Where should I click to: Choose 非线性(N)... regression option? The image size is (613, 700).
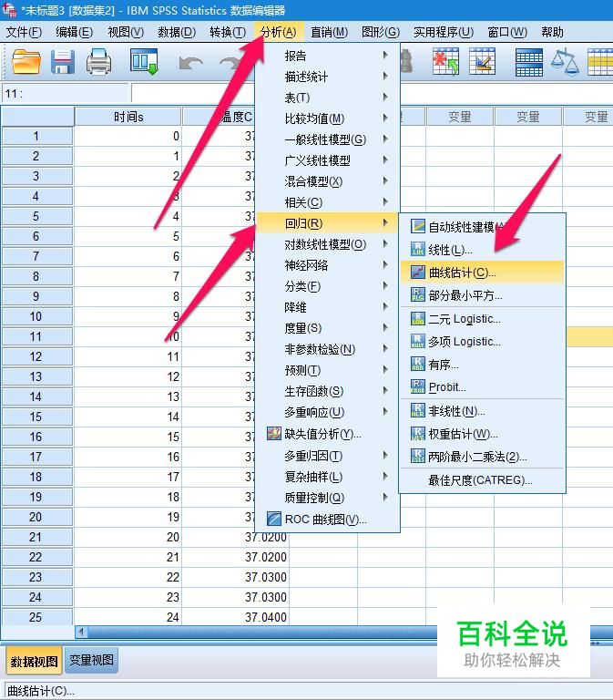pyautogui.click(x=482, y=410)
